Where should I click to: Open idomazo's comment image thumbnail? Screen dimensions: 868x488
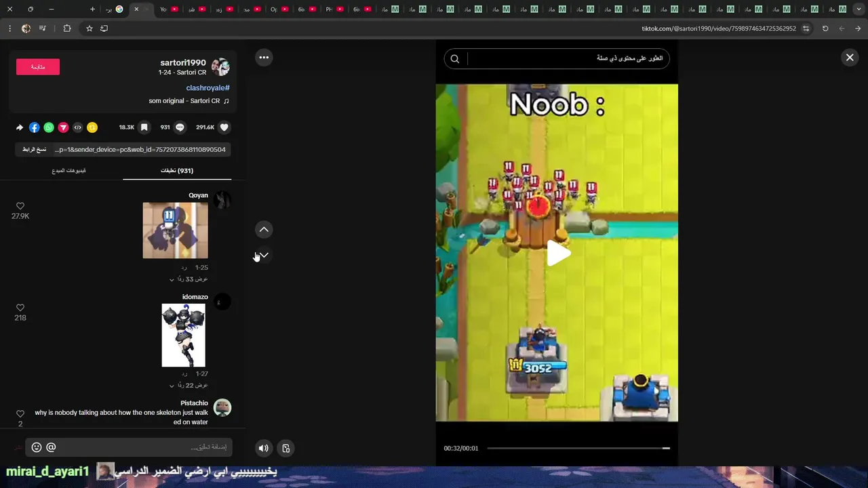click(x=183, y=335)
